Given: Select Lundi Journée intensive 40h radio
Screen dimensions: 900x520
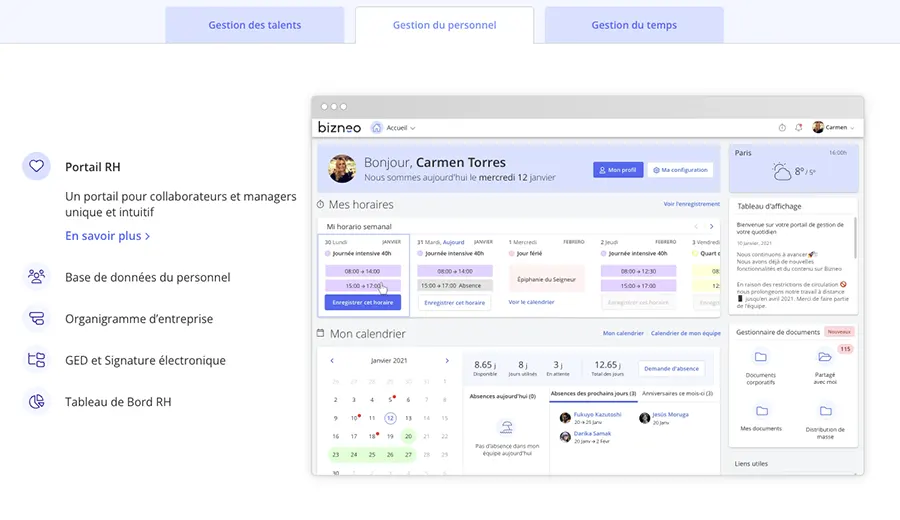Looking at the screenshot, I should pyautogui.click(x=328, y=253).
